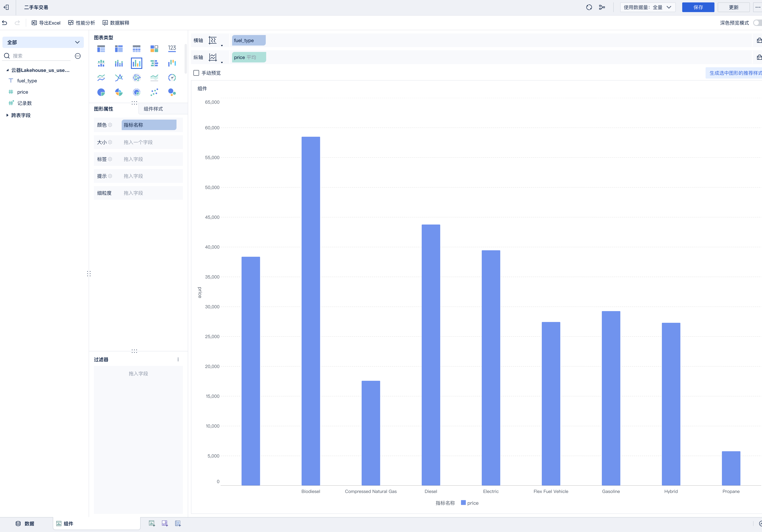Open the 全部 dataset dropdown

[x=43, y=42]
